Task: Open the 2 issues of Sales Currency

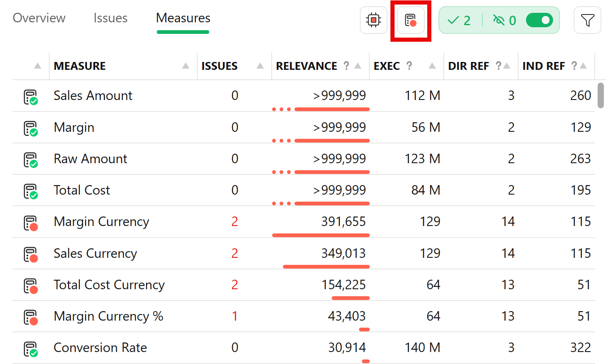Action: 235,253
